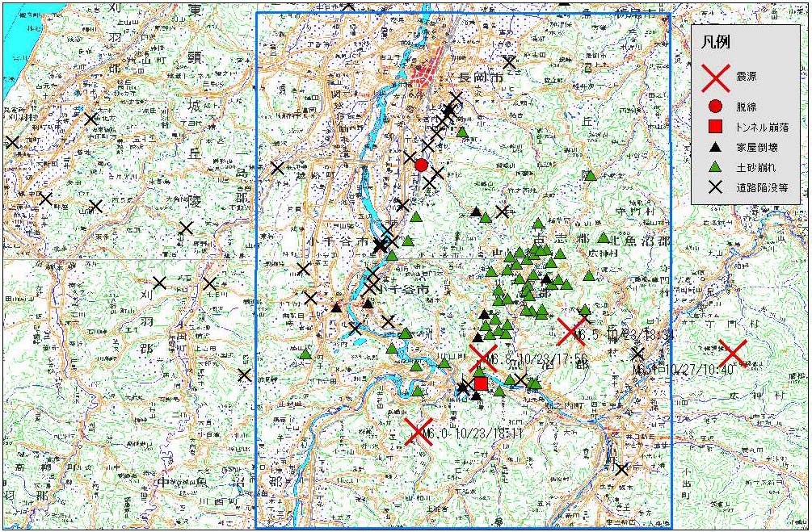812x532 pixels.
Task: Click the 長岡市 city label
Action: (x=481, y=78)
